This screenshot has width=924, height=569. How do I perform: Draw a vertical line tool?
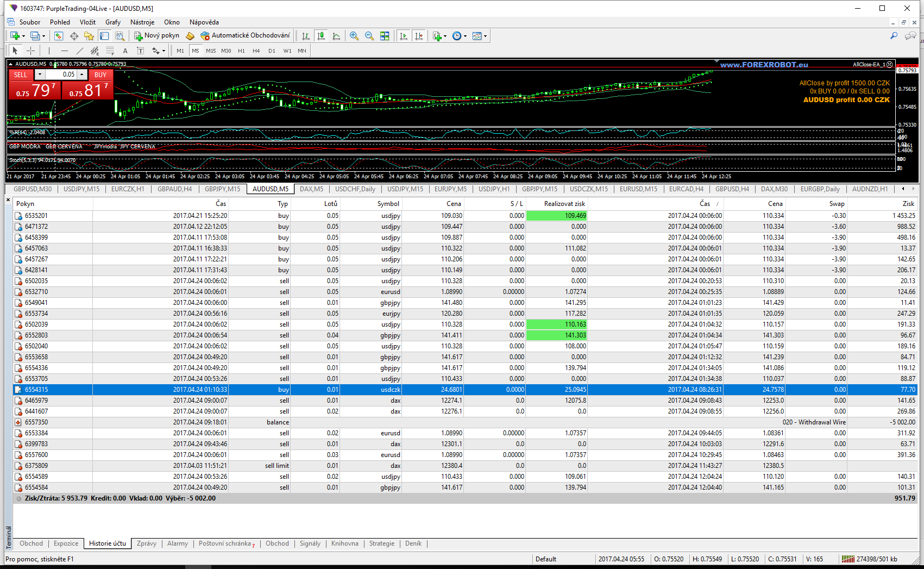tap(49, 51)
